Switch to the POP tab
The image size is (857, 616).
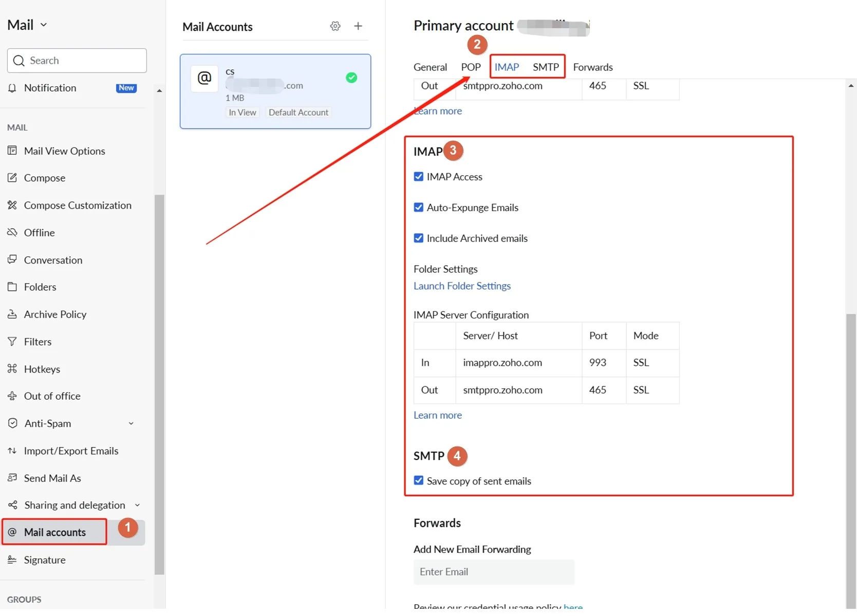471,67
